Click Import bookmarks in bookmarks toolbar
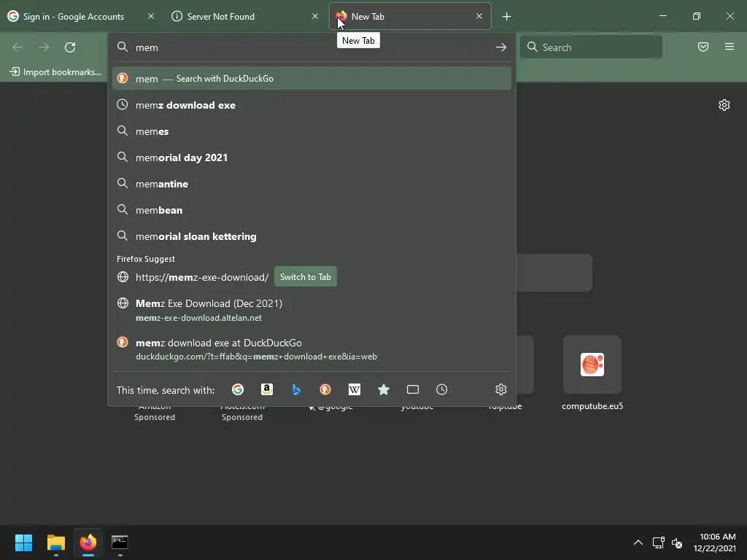747x560 pixels. click(x=55, y=72)
